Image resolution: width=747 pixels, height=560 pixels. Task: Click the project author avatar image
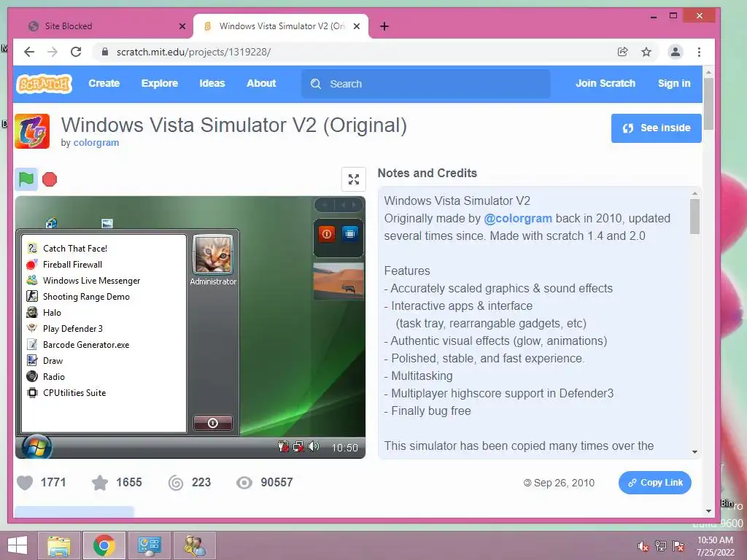pyautogui.click(x=32, y=131)
